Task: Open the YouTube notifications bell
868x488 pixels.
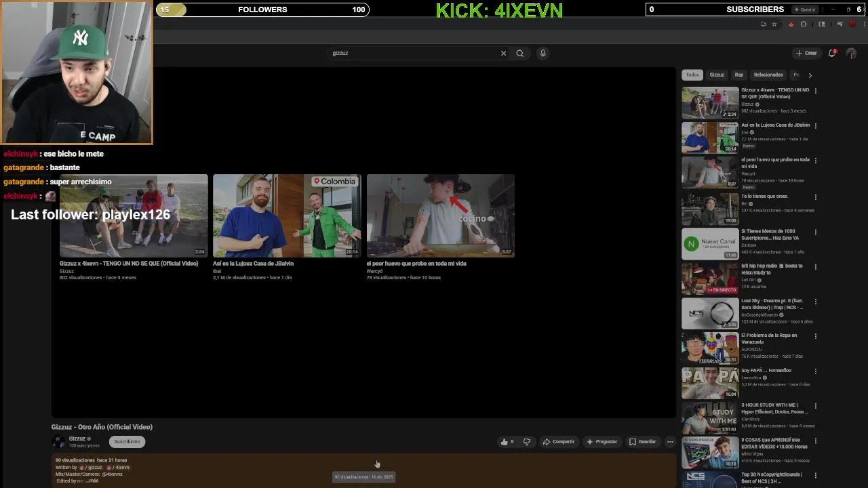Action: click(832, 53)
